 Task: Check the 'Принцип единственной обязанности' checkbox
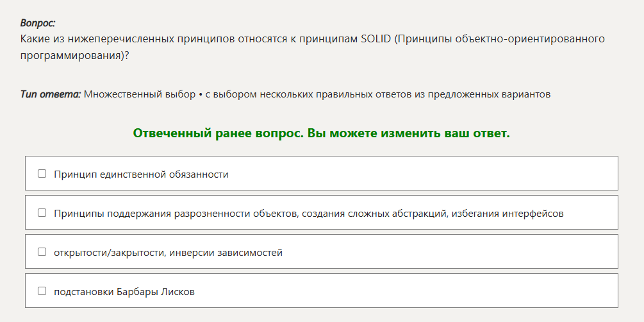click(42, 174)
